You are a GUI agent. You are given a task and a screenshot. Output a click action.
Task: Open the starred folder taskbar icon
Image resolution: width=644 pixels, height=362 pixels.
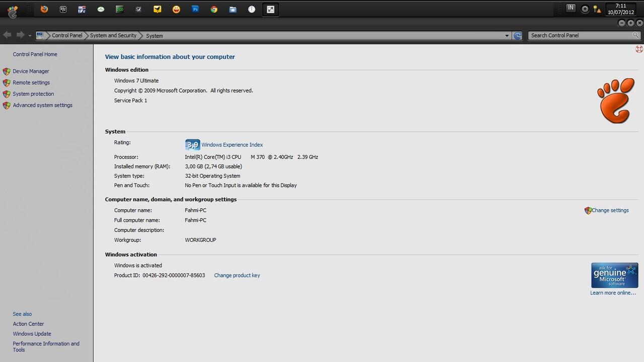[x=233, y=9]
